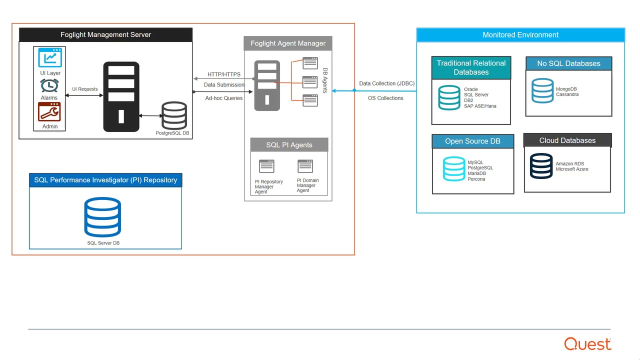
Task: Click the UI Requests label
Action: (x=85, y=89)
